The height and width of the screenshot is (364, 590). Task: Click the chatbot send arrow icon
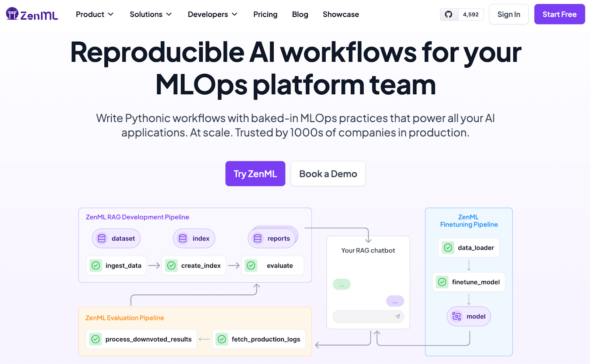[x=398, y=316]
